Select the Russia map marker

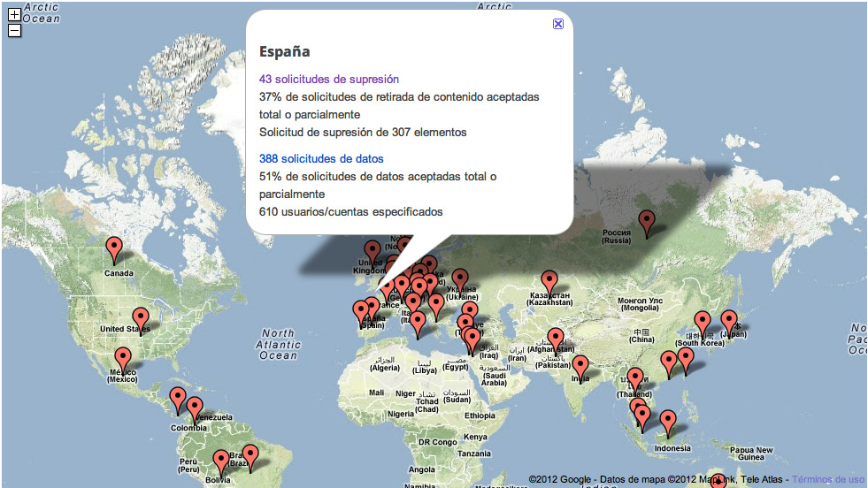point(647,224)
